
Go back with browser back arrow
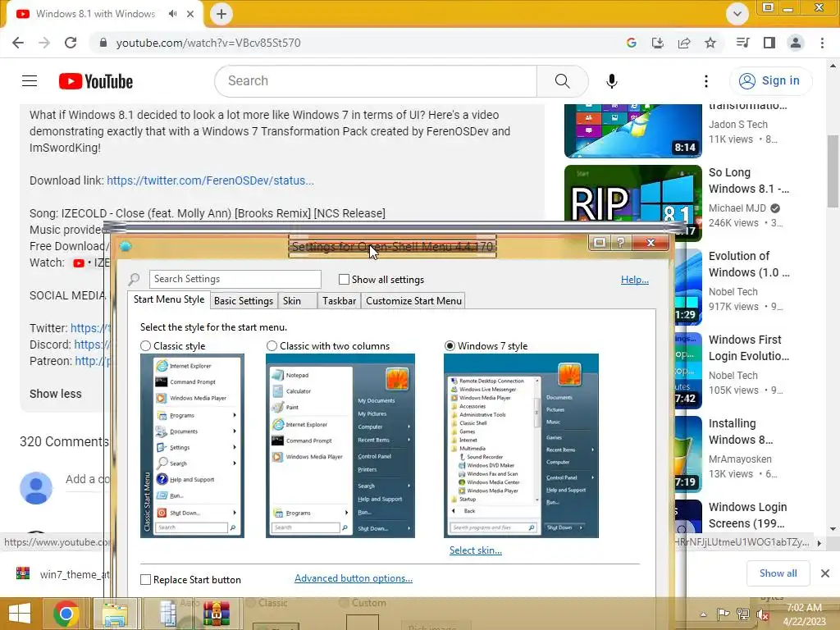(18, 43)
